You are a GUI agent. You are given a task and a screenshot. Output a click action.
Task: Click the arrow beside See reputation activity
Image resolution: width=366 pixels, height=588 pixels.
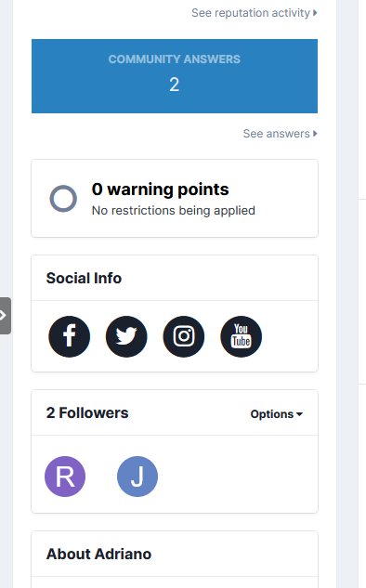tap(315, 13)
